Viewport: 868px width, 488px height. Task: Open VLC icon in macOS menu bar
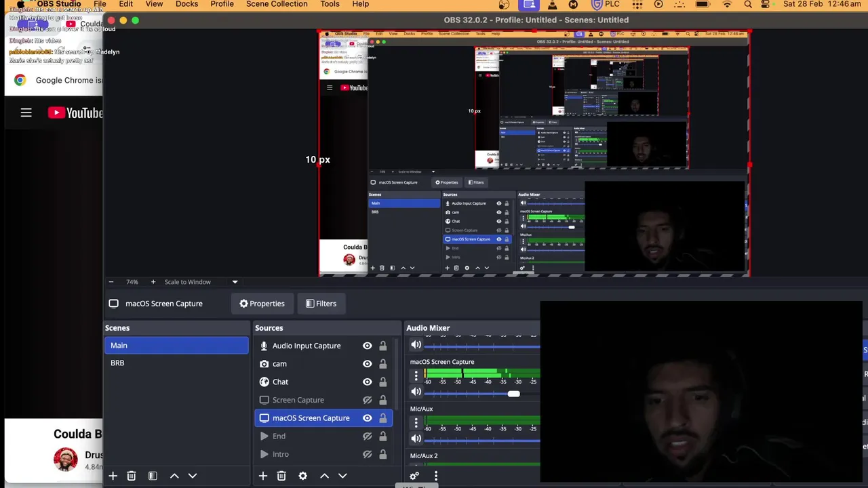[x=552, y=4]
